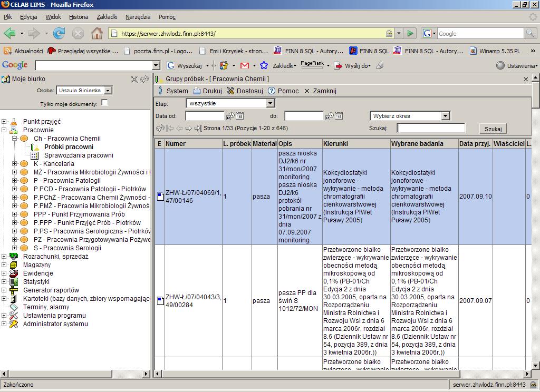This screenshot has height=392, width=540.
Task: Click the Kartoteki icon
Action: click(x=13, y=299)
